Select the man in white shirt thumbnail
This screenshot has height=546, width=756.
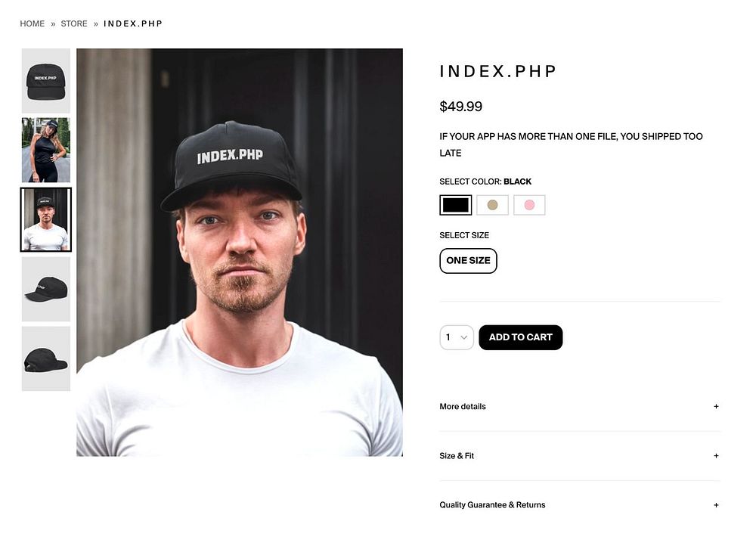pos(46,220)
